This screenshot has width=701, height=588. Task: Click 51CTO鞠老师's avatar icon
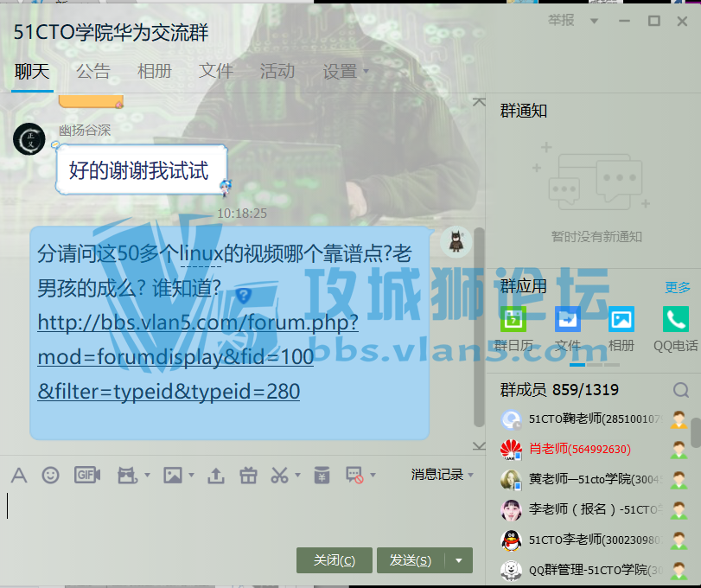pos(511,419)
